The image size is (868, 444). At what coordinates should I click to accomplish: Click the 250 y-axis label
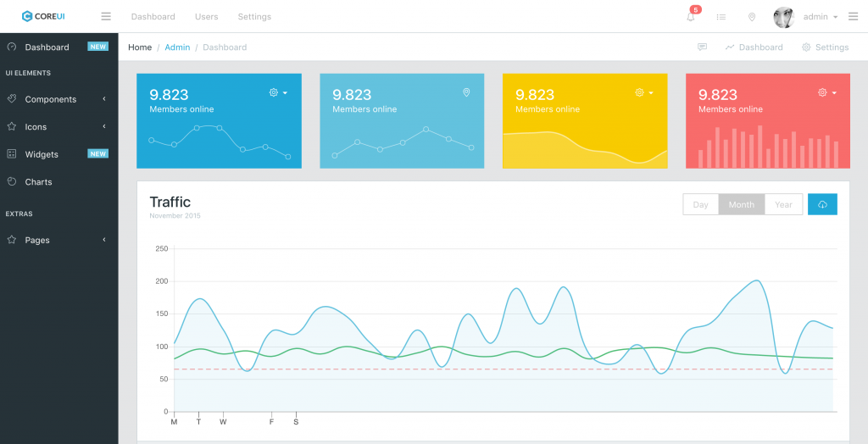click(162, 249)
